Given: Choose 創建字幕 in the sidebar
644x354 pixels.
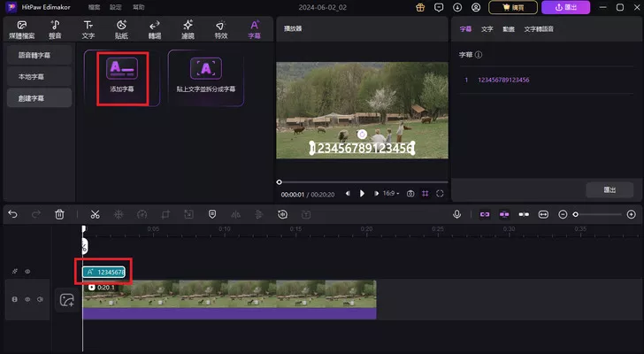Looking at the screenshot, I should point(40,98).
